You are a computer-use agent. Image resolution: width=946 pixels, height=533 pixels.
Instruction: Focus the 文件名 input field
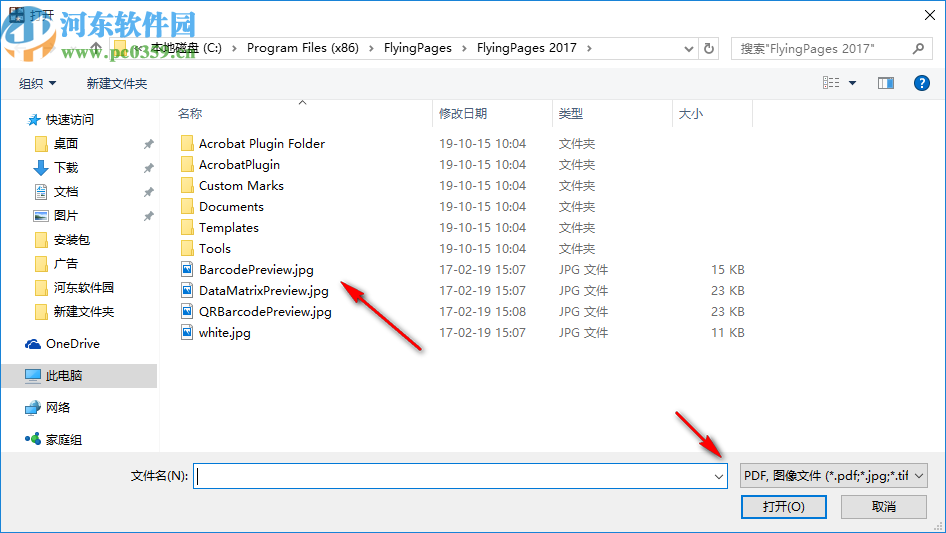[x=460, y=476]
